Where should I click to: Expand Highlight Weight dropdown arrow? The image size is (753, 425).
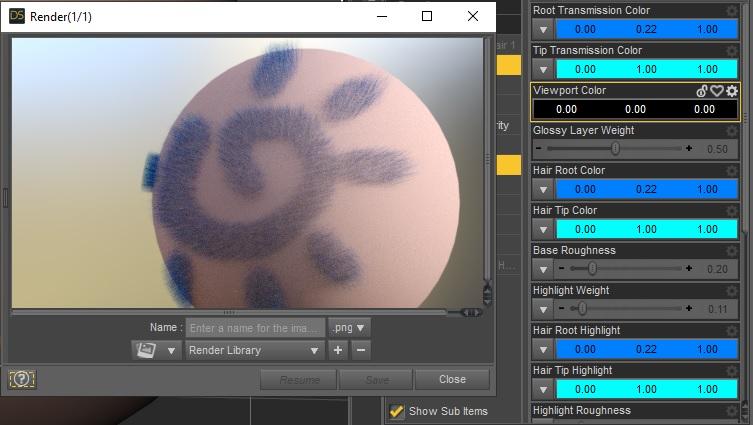click(x=543, y=310)
